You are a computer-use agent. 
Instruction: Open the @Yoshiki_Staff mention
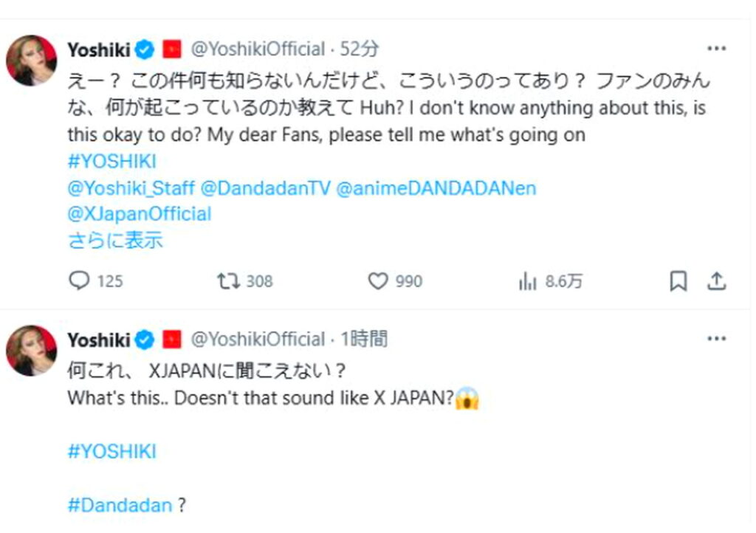pyautogui.click(x=130, y=188)
